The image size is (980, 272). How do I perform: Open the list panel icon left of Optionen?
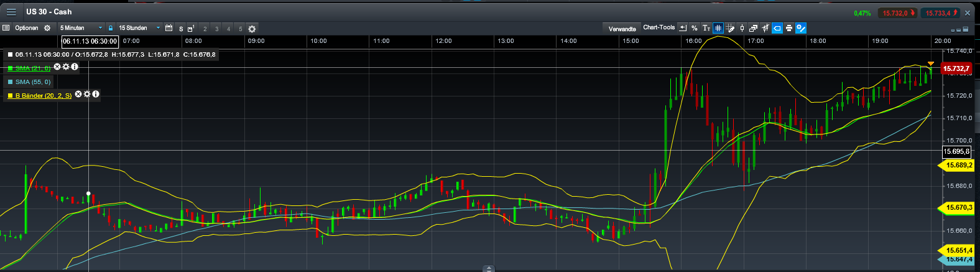[6, 28]
